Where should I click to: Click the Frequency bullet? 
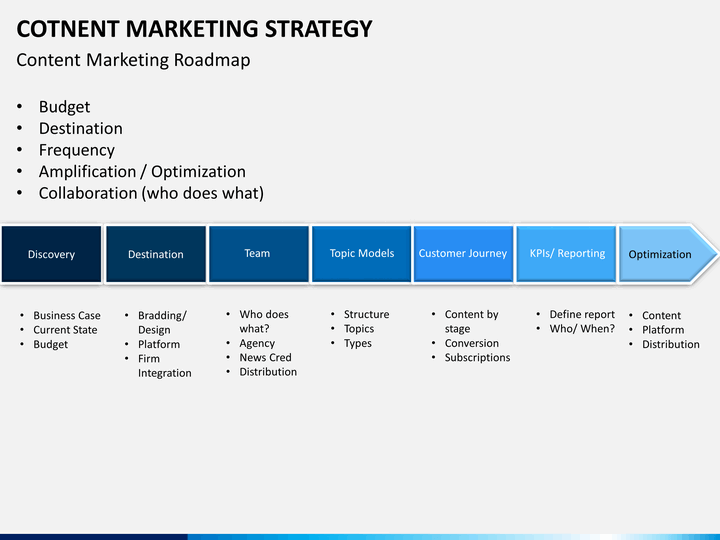(77, 150)
